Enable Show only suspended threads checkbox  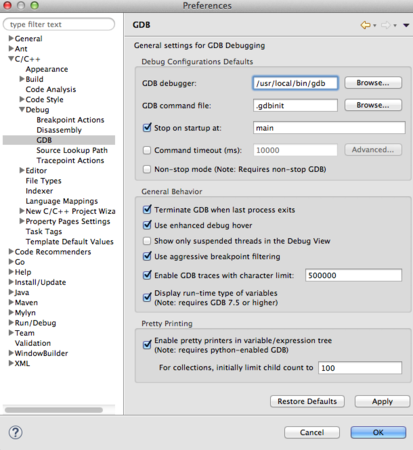[147, 241]
